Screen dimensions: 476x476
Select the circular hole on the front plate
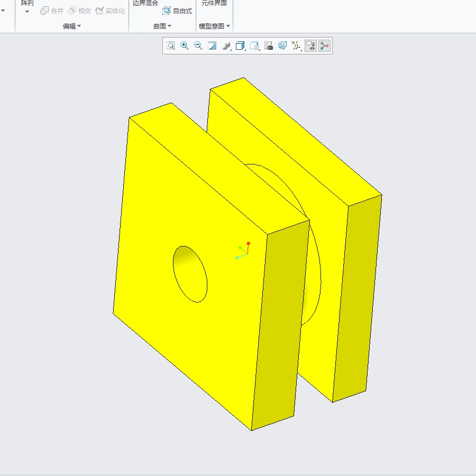[x=190, y=274]
